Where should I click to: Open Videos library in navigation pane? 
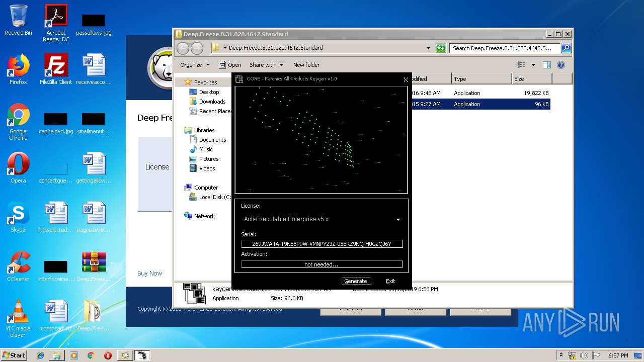coord(207,168)
